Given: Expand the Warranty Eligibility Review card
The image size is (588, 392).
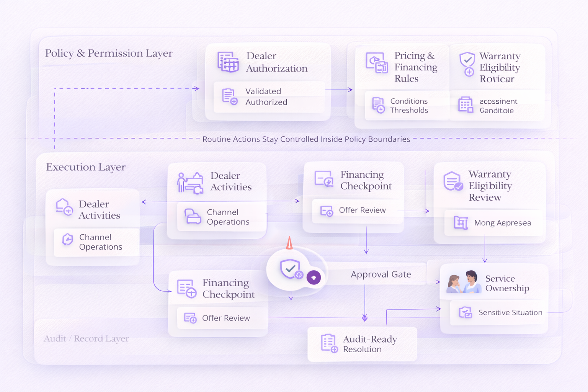Looking at the screenshot, I should [490, 186].
